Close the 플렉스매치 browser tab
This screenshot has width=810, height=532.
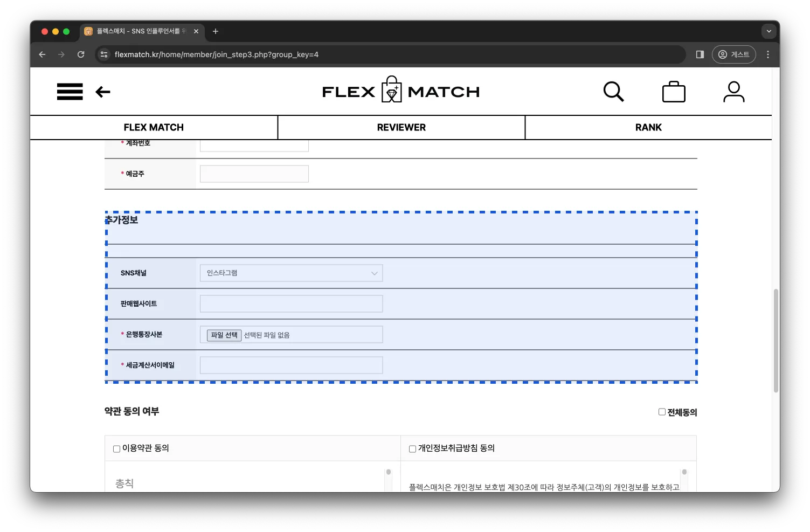click(x=196, y=31)
